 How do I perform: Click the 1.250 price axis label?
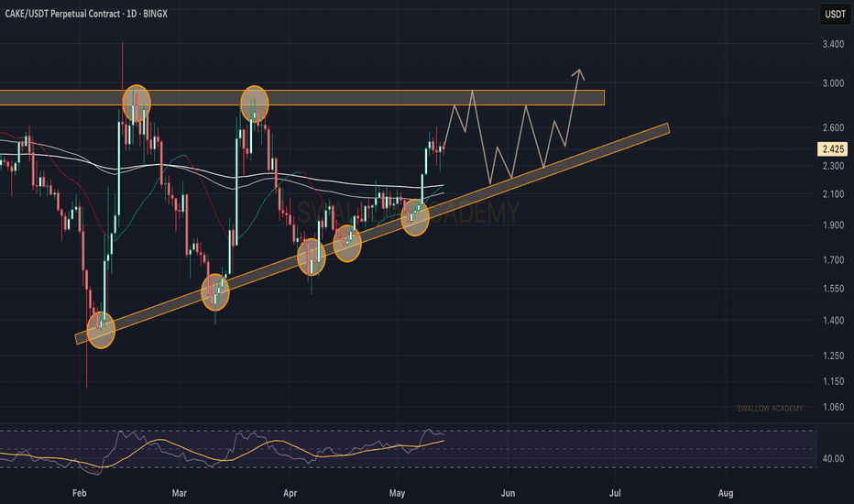(x=833, y=356)
